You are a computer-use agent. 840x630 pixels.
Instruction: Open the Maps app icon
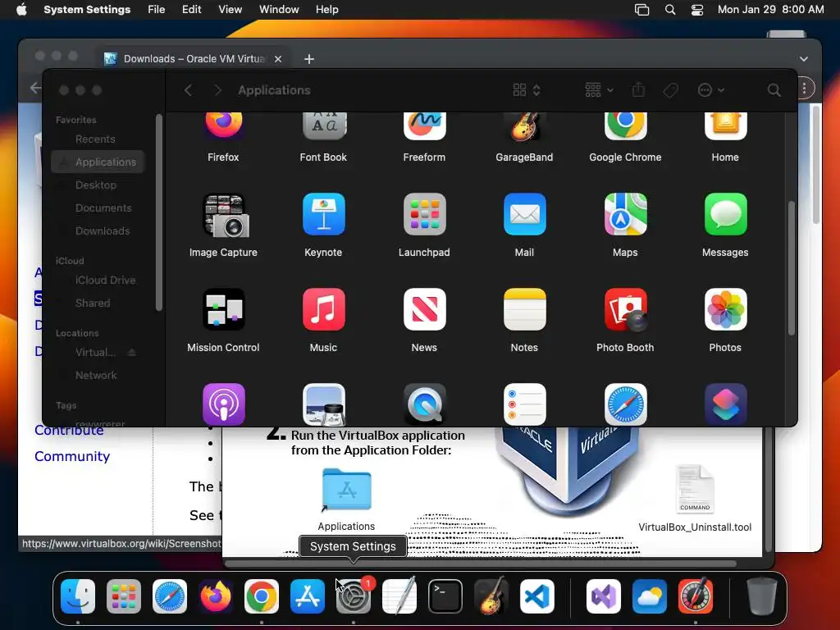coord(625,214)
